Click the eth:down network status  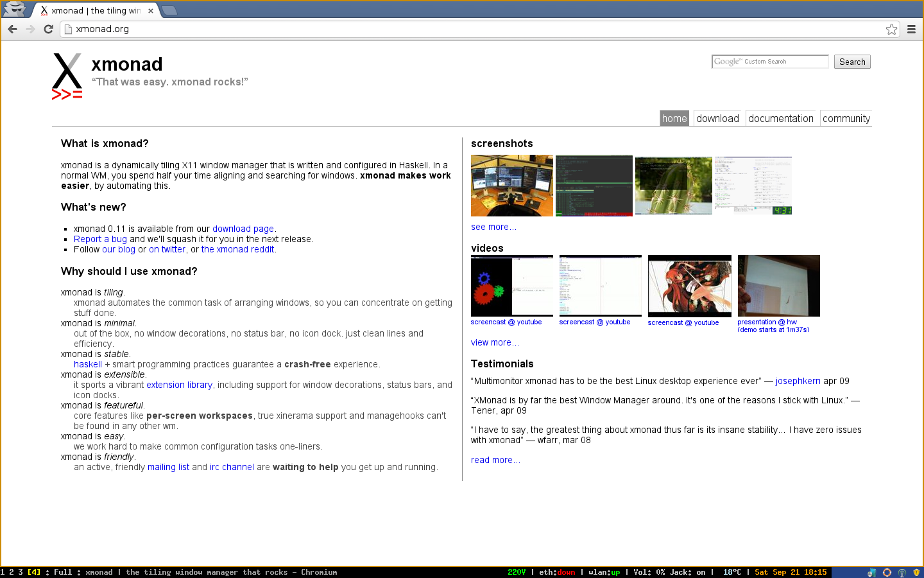[557, 572]
